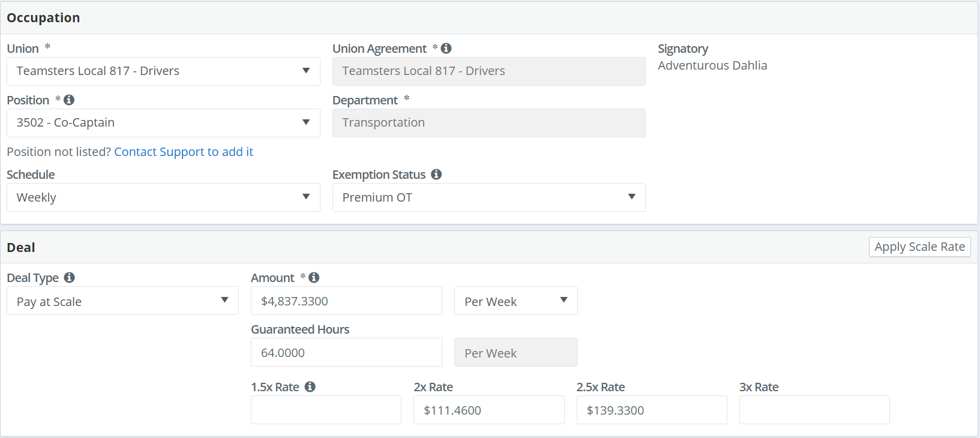Expand the Position dropdown showing Co-Captain
Viewport: 980px width, 438px height.
163,123
